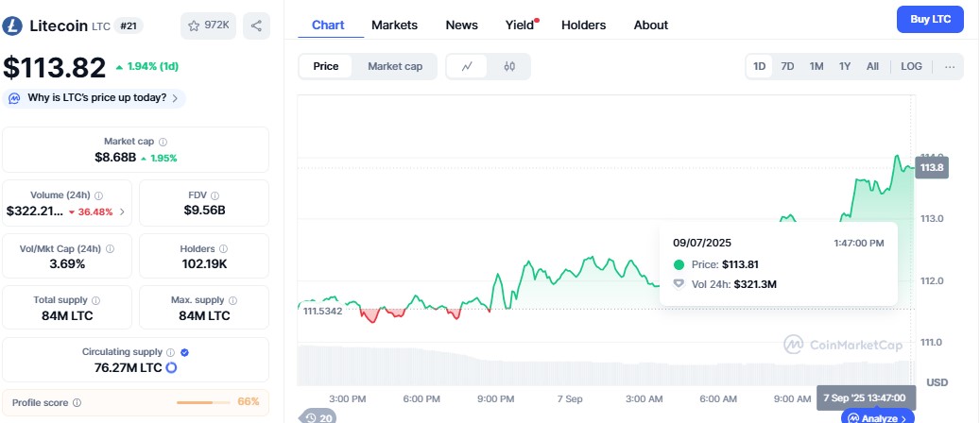Click the 9:00 PM time axis label
Viewport: 980px width, 423px height.
coord(495,398)
